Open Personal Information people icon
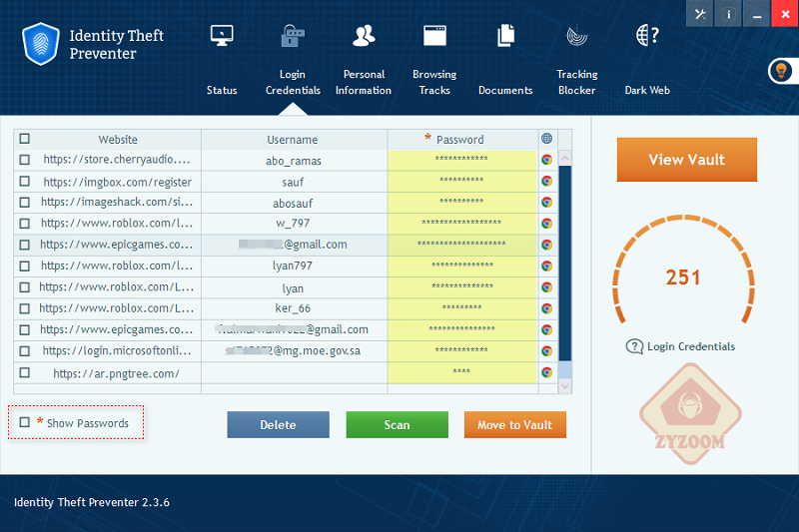Image resolution: width=799 pixels, height=532 pixels. click(x=364, y=36)
